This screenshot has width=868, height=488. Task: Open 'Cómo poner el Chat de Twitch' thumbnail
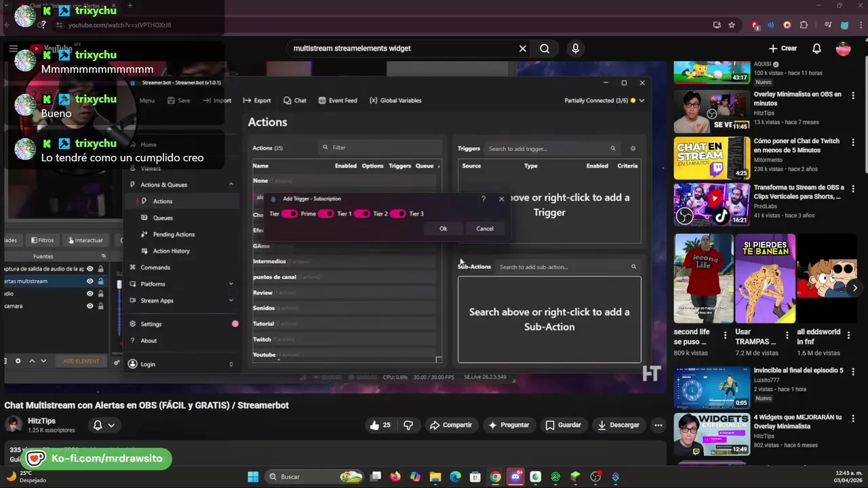[x=711, y=158]
